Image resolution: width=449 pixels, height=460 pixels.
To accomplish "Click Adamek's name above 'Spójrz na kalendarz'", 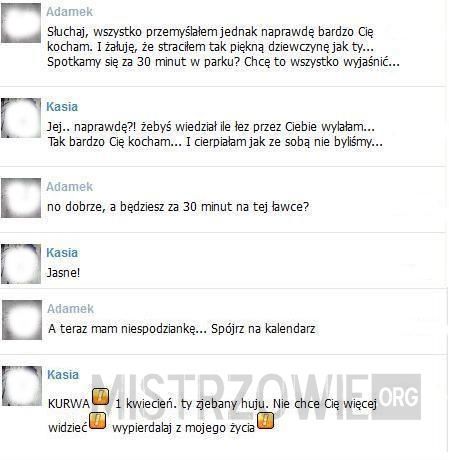I will 71,309.
